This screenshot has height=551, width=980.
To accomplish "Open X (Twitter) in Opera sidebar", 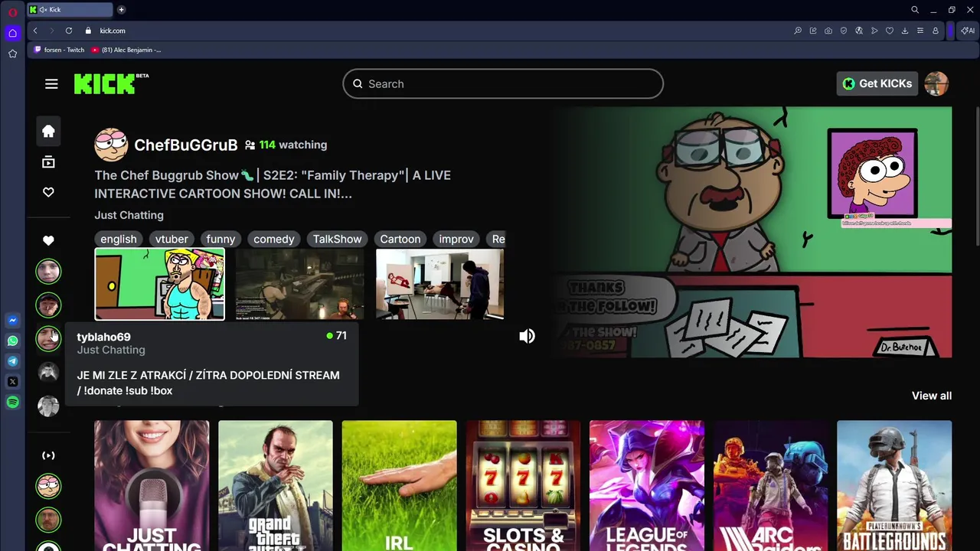I will 12,381.
